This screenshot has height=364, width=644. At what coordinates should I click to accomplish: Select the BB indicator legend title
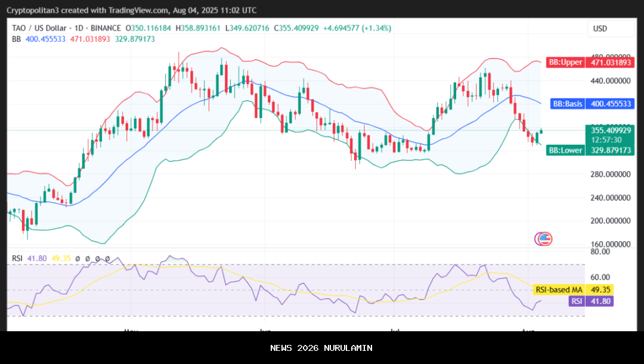click(17, 39)
